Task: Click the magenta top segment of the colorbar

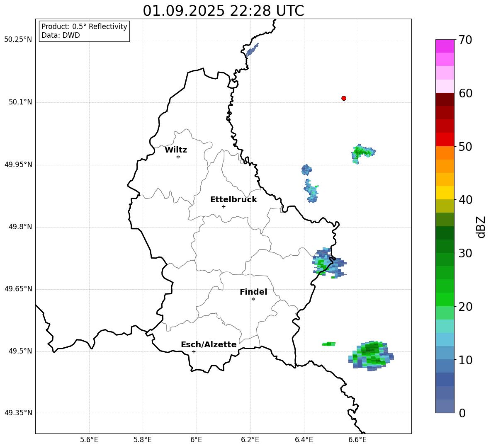Action: pos(445,46)
